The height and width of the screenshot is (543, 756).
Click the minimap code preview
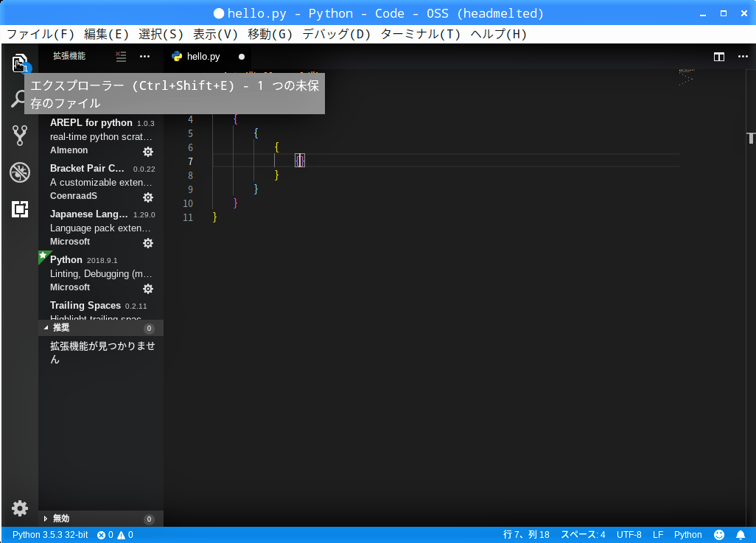click(686, 78)
